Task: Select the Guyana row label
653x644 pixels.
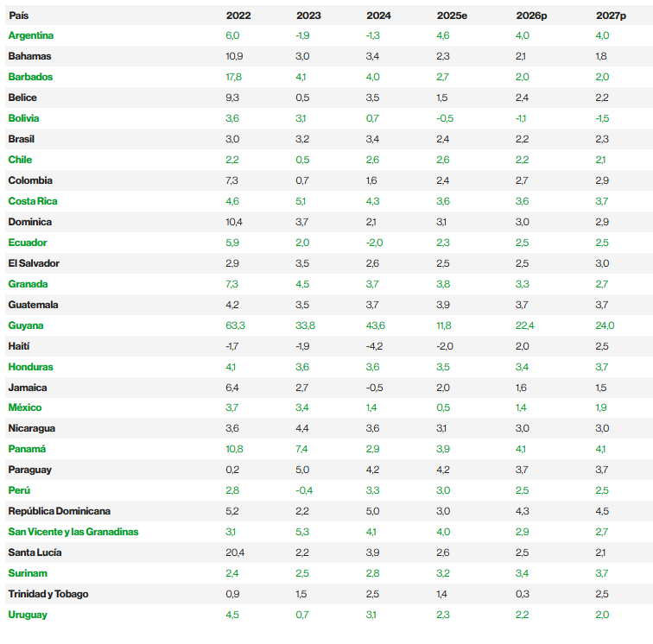Action: click(26, 325)
